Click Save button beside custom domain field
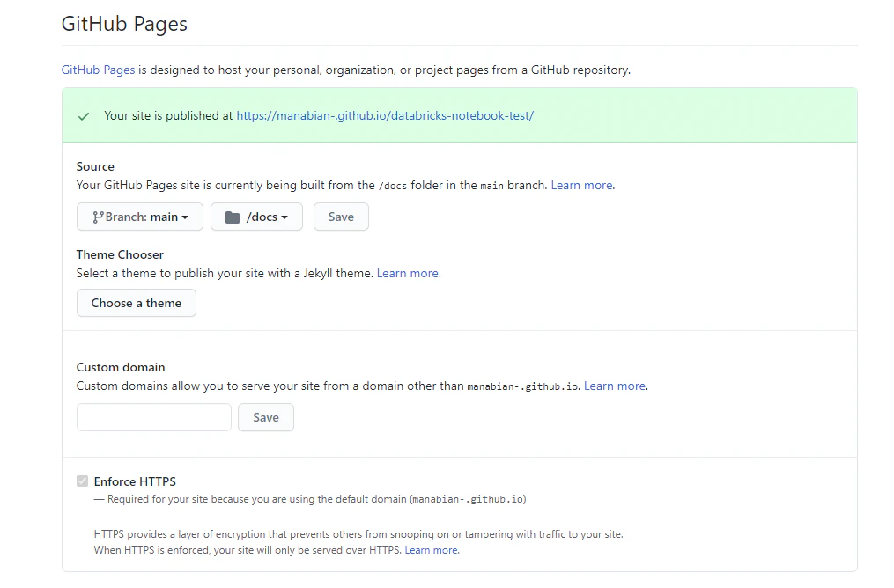The image size is (894, 588). pos(266,417)
